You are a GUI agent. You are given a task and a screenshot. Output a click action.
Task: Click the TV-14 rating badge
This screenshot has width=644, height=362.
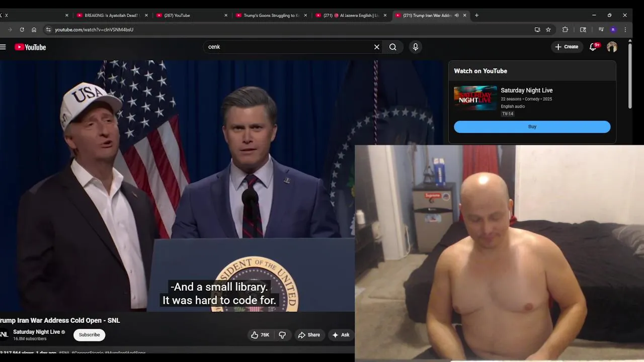click(508, 114)
